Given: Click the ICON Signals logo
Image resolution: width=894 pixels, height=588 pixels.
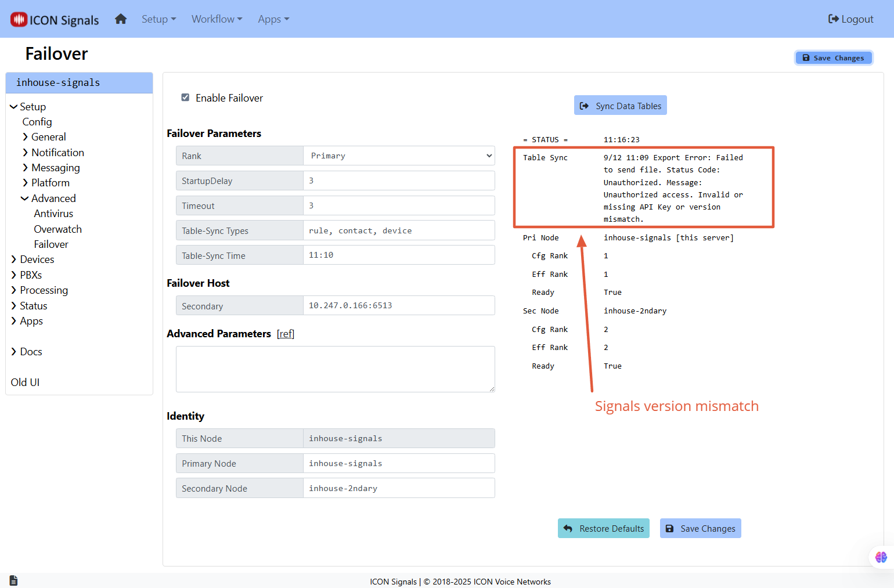Looking at the screenshot, I should coord(55,20).
